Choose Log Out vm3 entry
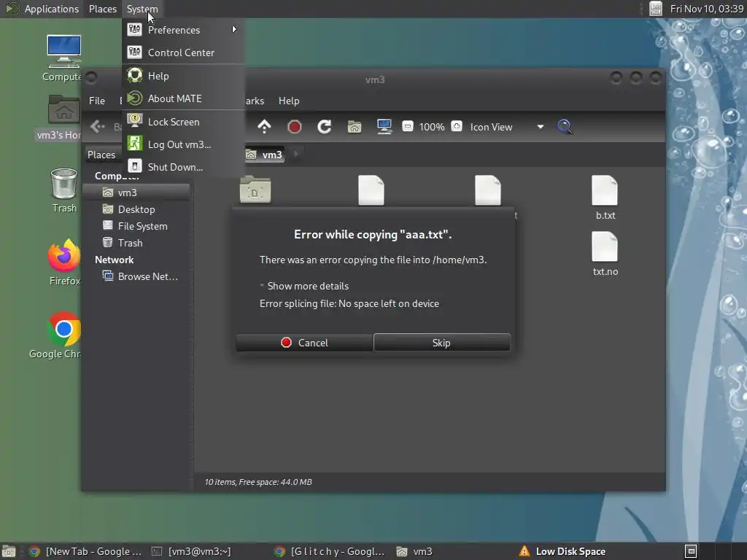747x560 pixels. (183, 144)
